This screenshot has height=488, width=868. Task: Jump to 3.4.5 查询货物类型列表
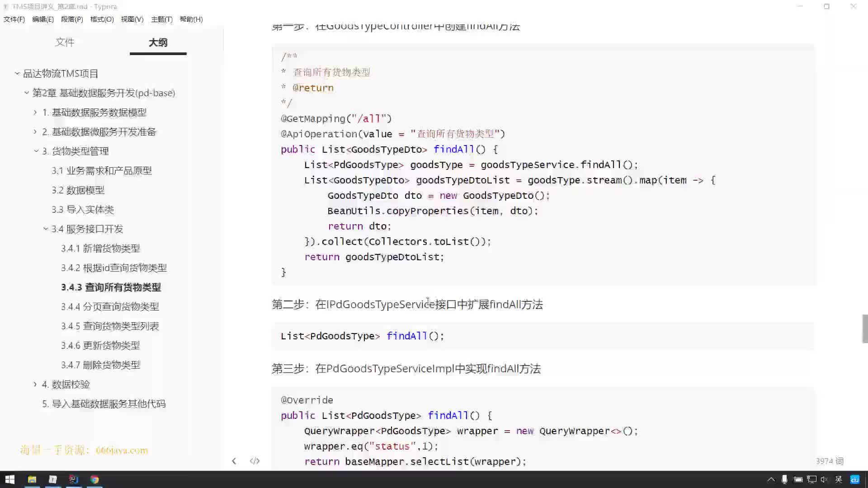coord(110,326)
